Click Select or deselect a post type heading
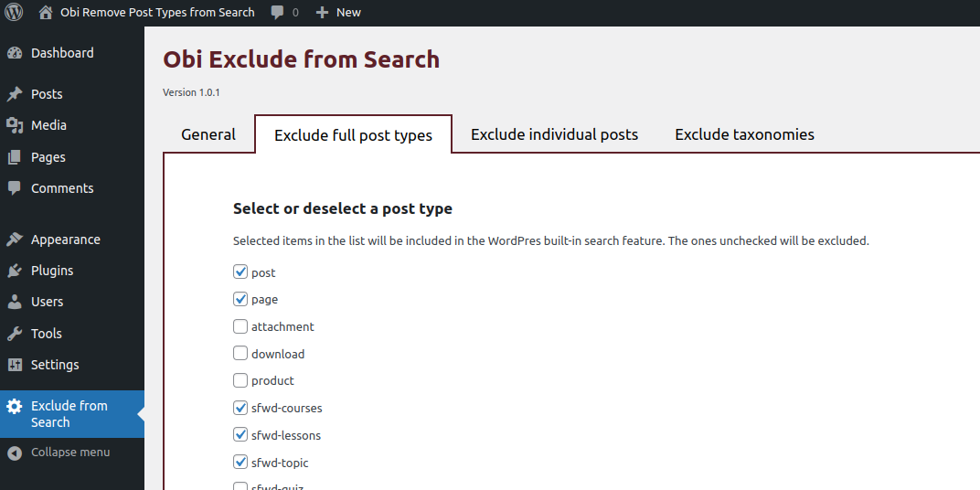Screen dimensions: 980x490 pyautogui.click(x=343, y=208)
